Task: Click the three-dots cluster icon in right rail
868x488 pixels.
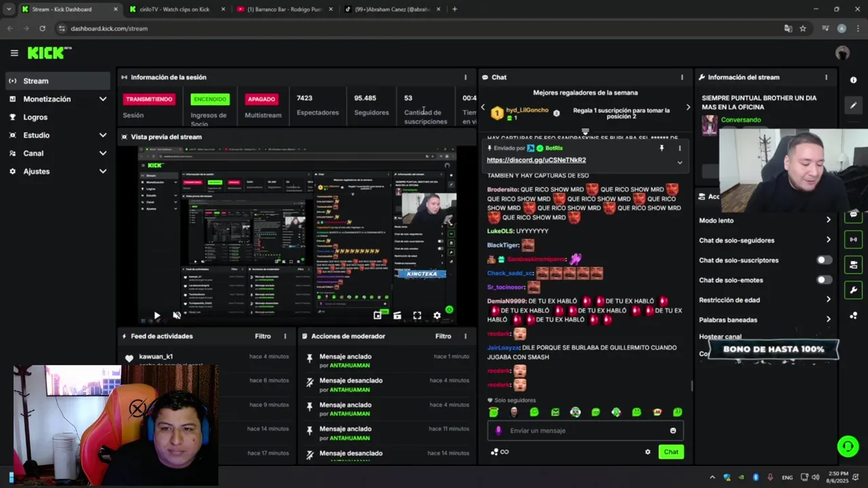Action: pos(853,316)
